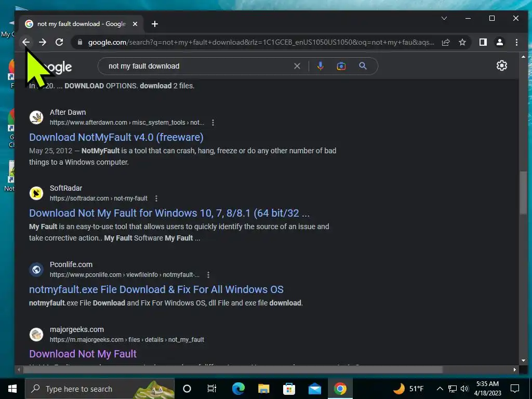532x399 pixels.
Task: Click the m.majorgeeks.com URL breadcrumb text
Action: tap(127, 340)
